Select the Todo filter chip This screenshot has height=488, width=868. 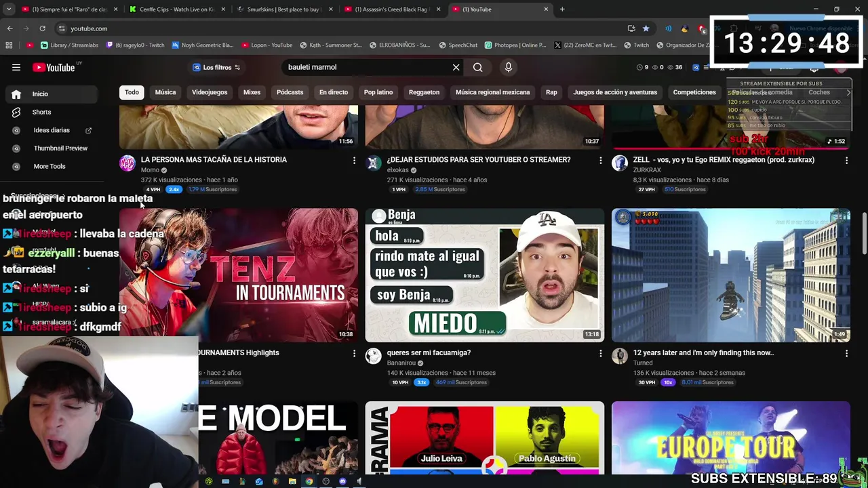click(x=132, y=92)
